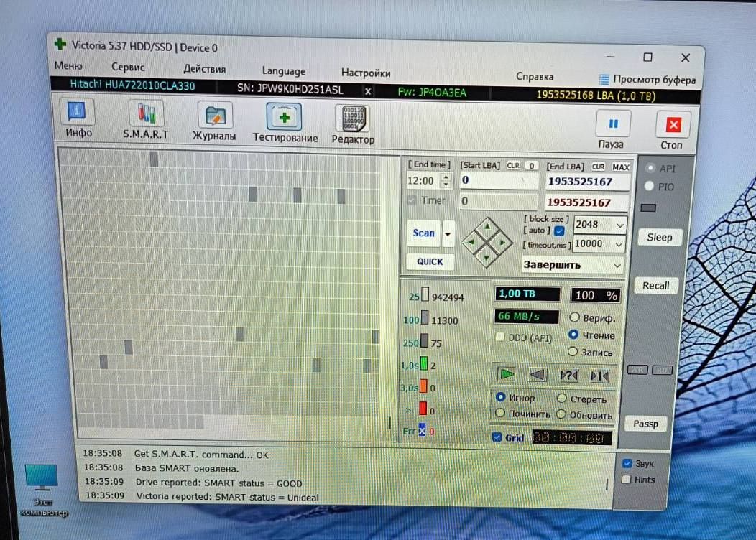Open Этот компьютер desktop icon
The width and height of the screenshot is (756, 540).
pos(42,490)
